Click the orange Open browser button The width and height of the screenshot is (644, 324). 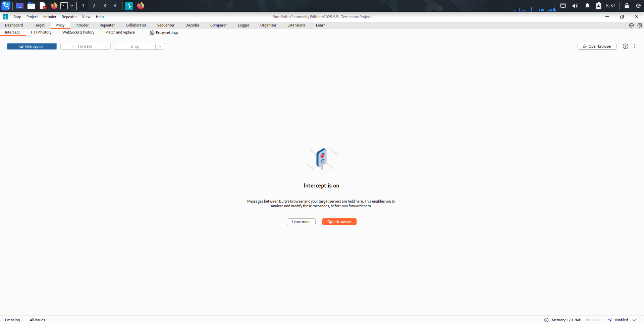pos(339,222)
